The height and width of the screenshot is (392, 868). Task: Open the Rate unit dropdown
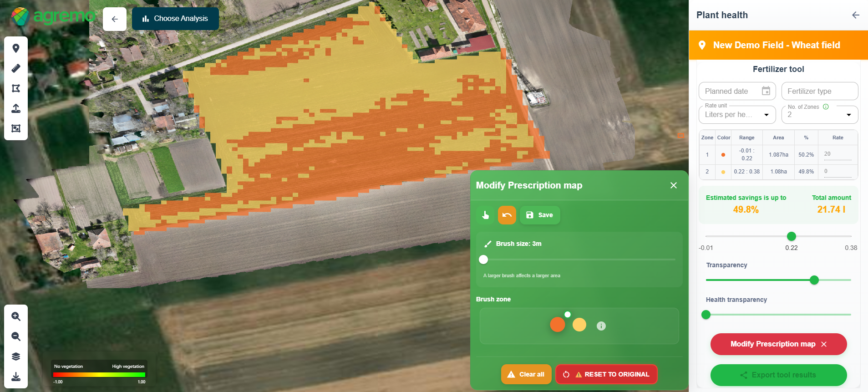pyautogui.click(x=737, y=115)
